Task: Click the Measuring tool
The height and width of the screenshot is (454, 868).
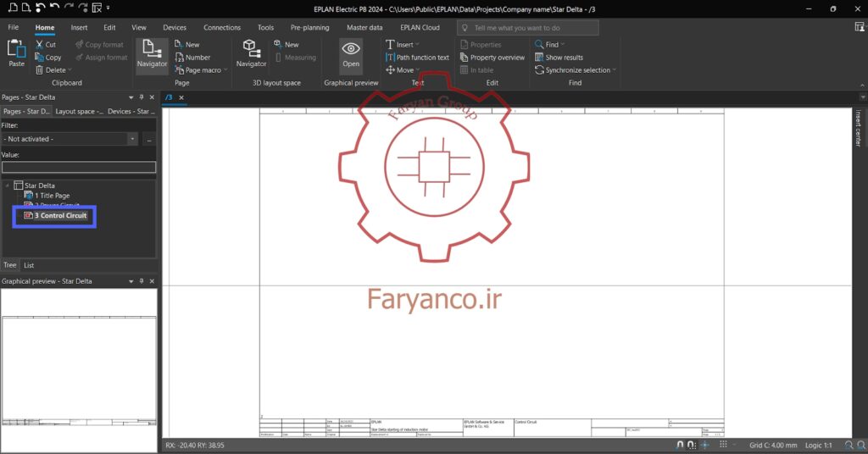Action: point(296,57)
